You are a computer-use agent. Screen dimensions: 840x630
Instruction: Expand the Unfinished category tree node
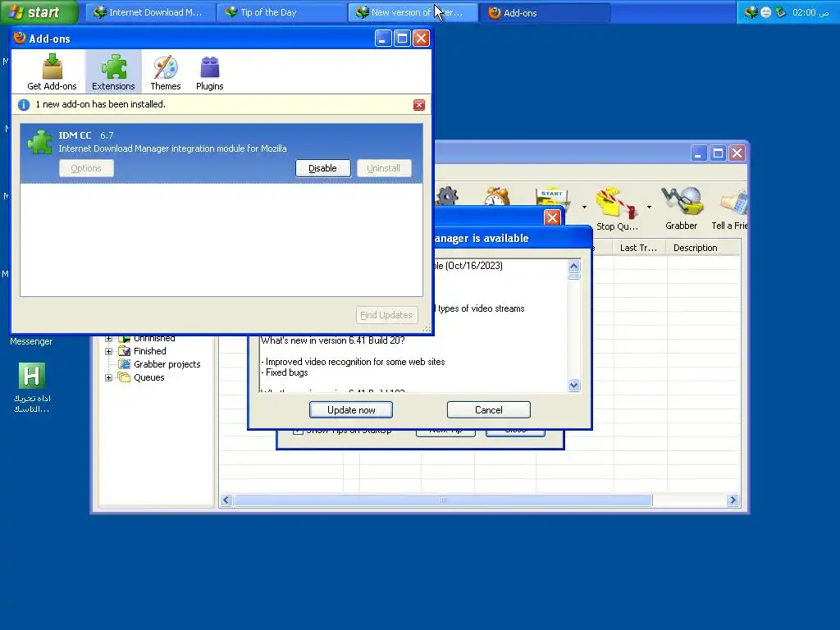(x=109, y=339)
